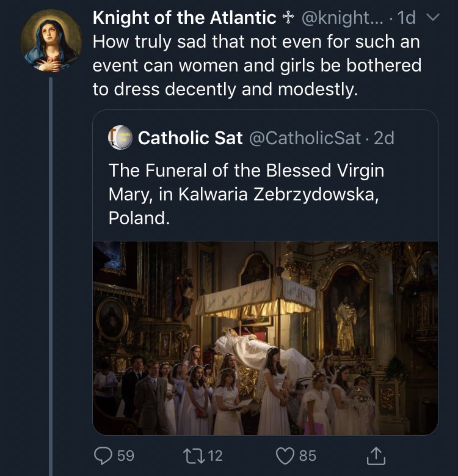This screenshot has width=458, height=476.
Task: Open the reply speech-bubble icon
Action: click(x=103, y=455)
